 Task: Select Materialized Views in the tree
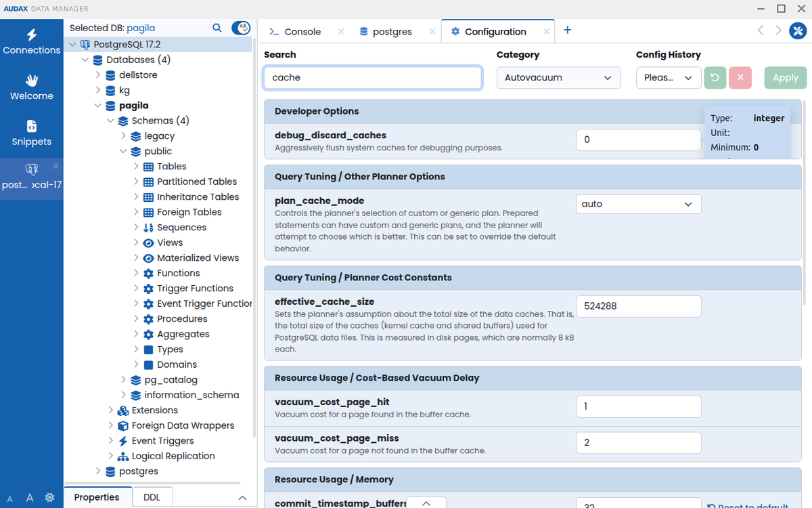pos(198,258)
